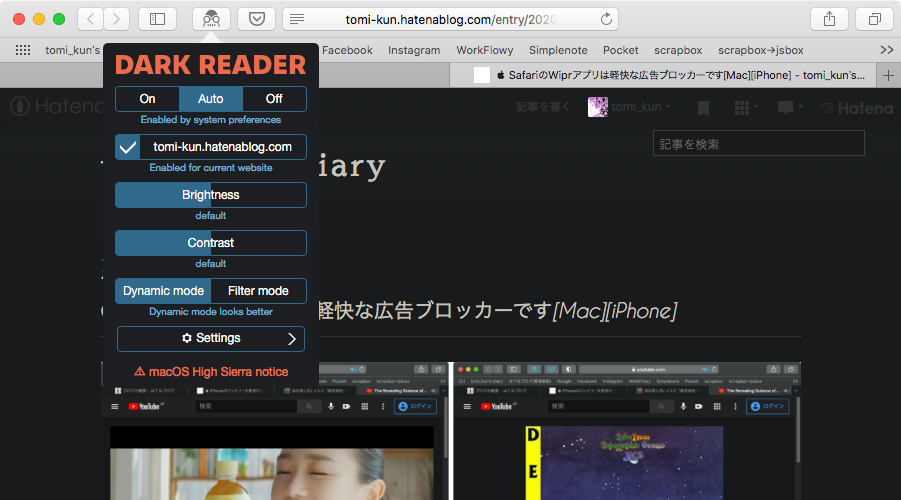Adjust the Contrast slider
This screenshot has height=500, width=901.
pyautogui.click(x=211, y=243)
